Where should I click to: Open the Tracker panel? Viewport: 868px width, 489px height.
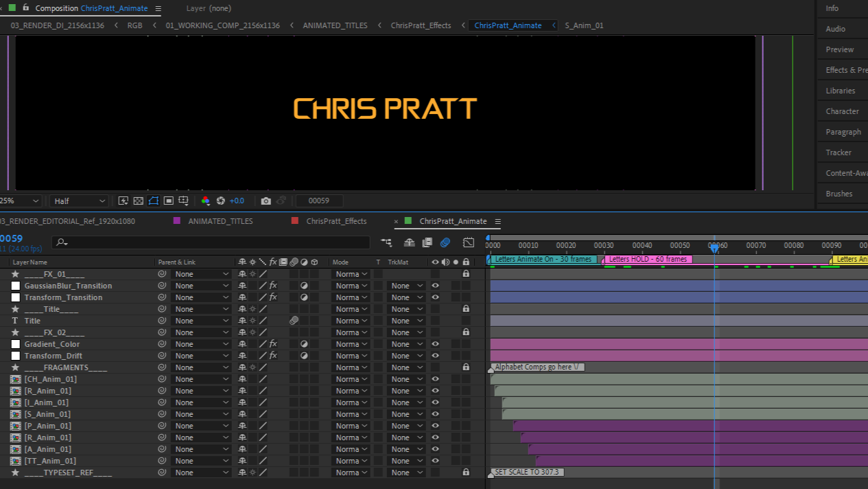838,152
